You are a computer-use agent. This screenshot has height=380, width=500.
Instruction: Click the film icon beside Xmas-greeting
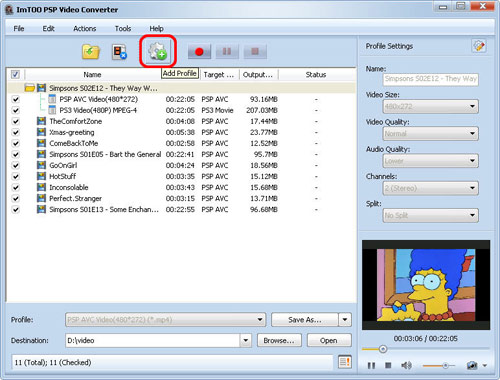[x=41, y=132]
